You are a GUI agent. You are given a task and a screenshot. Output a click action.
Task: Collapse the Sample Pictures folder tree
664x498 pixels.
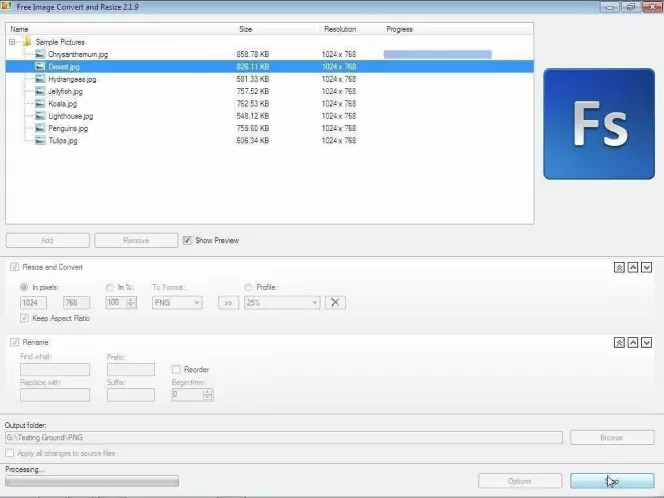pos(12,42)
